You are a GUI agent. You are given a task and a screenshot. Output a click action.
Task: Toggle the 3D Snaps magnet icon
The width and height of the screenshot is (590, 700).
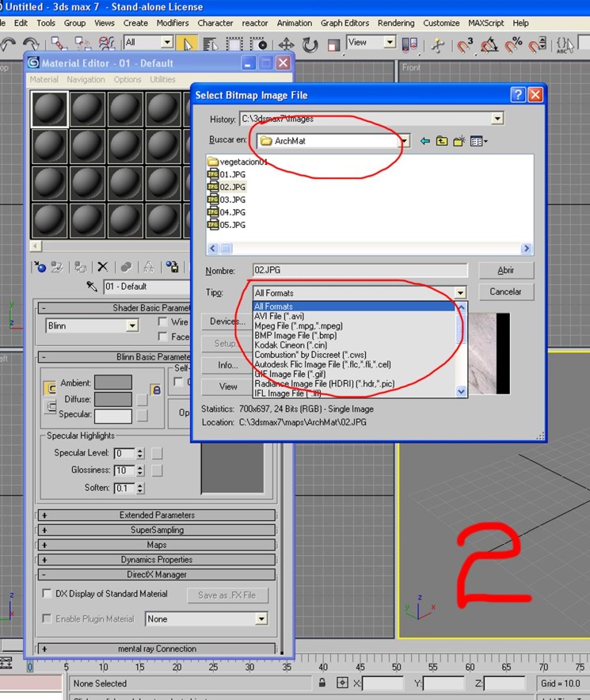pyautogui.click(x=465, y=44)
